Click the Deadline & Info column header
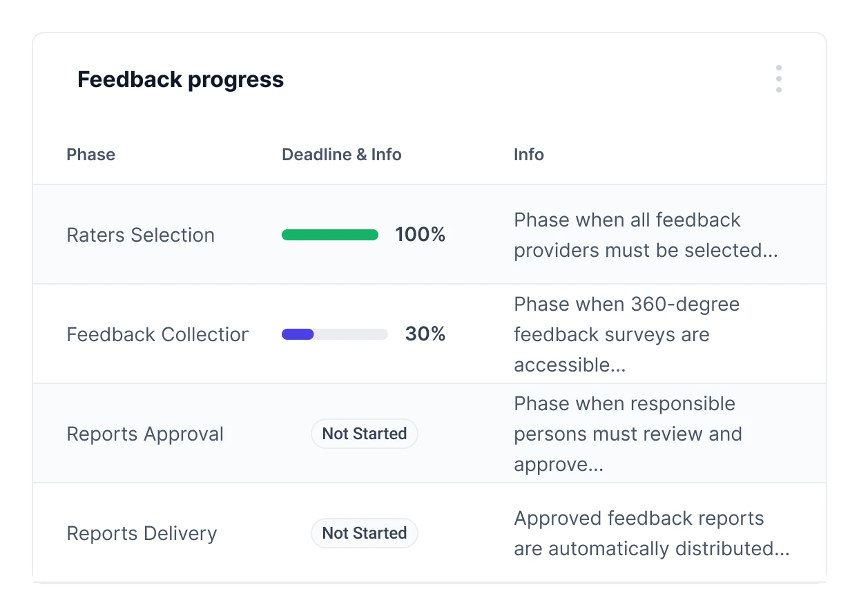The height and width of the screenshot is (616, 859). [341, 155]
